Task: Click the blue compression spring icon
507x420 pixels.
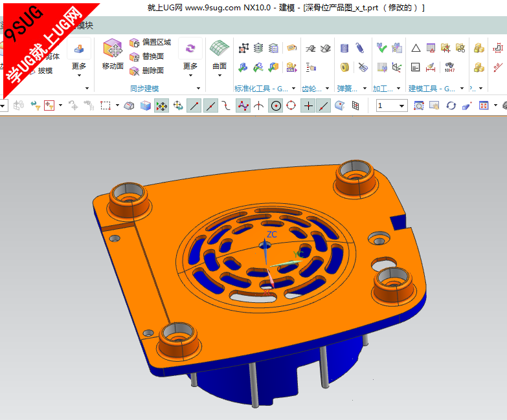Action: 344,49
